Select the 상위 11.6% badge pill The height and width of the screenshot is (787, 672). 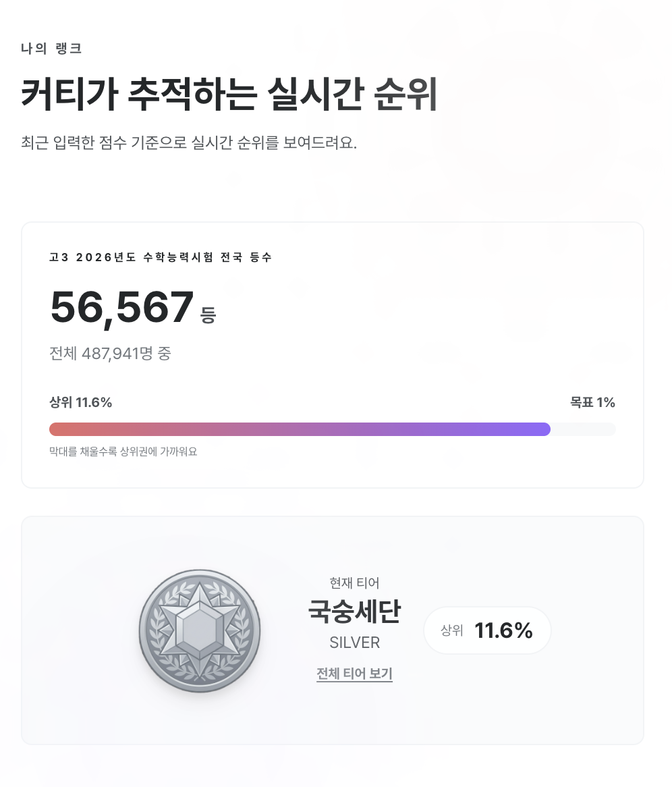tap(486, 630)
